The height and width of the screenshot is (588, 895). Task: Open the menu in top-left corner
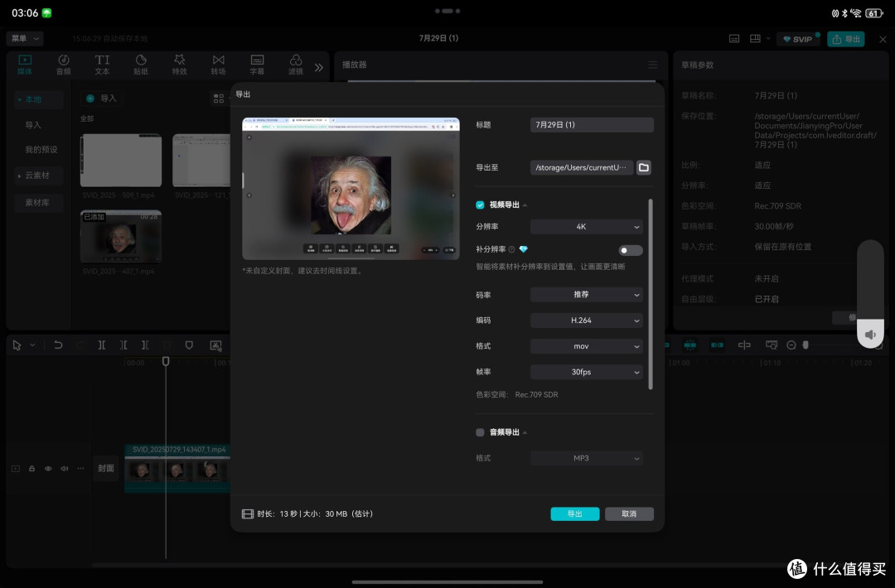point(25,38)
